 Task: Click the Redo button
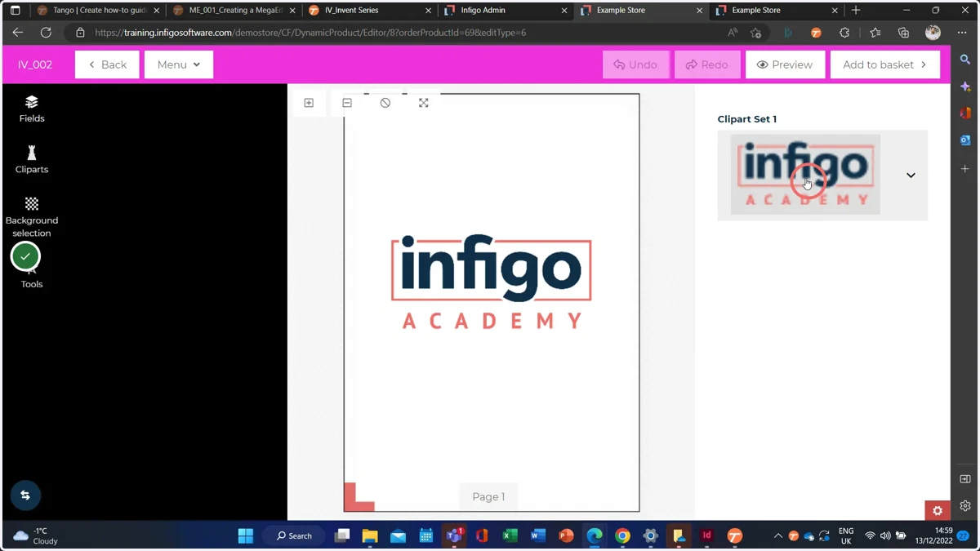click(x=707, y=64)
